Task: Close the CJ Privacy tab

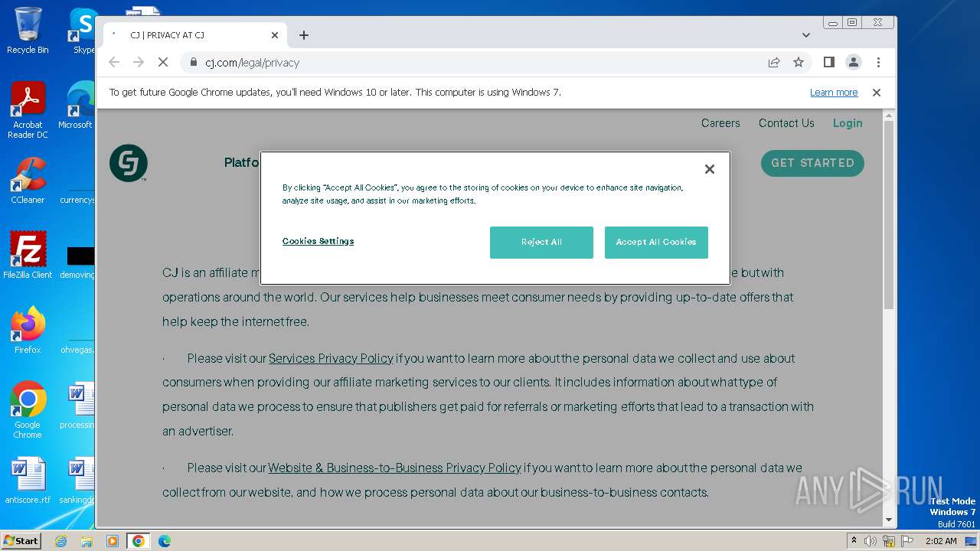Action: [x=275, y=35]
